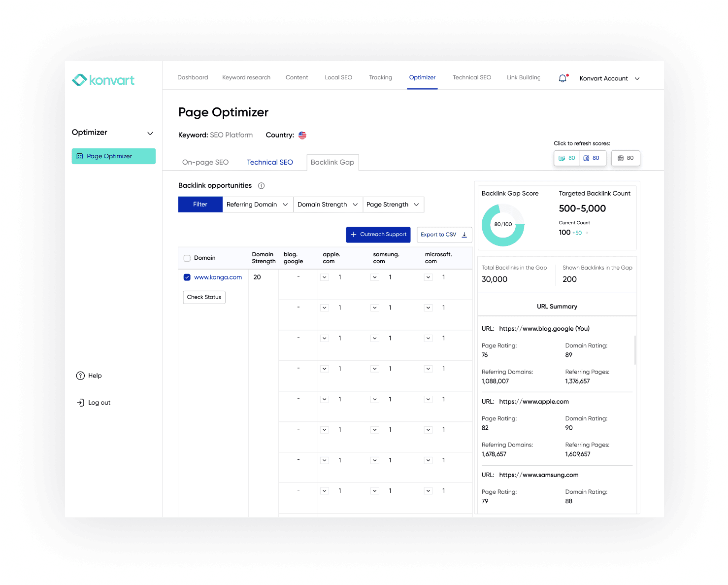Open notifications via the bell icon
Image resolution: width=728 pixels, height=585 pixels.
point(562,78)
